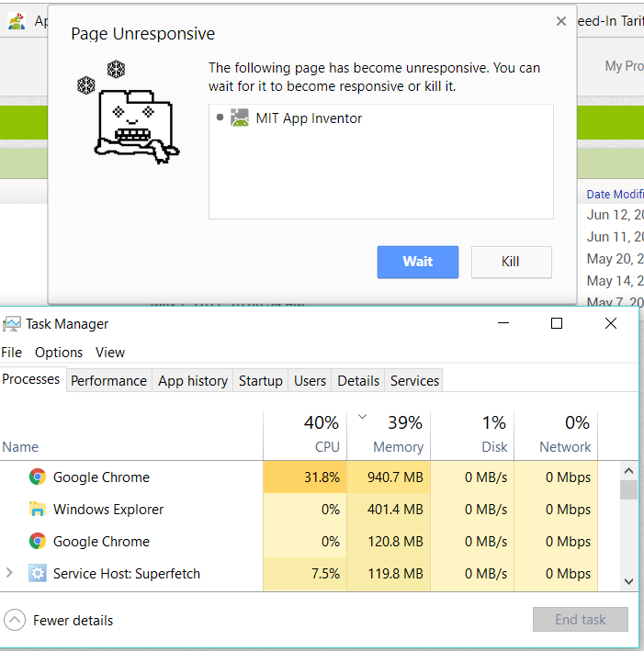
Task: Click the 119.8 MB memory cell
Action: pos(389,574)
